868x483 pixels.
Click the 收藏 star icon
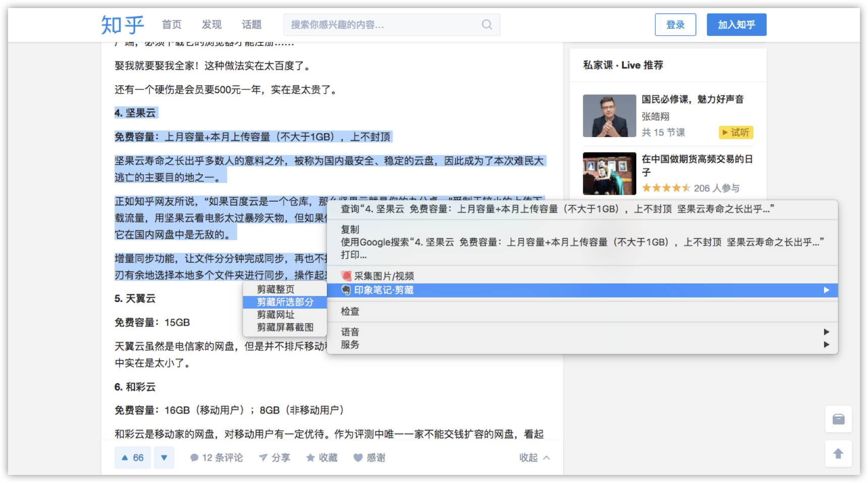[x=310, y=457]
